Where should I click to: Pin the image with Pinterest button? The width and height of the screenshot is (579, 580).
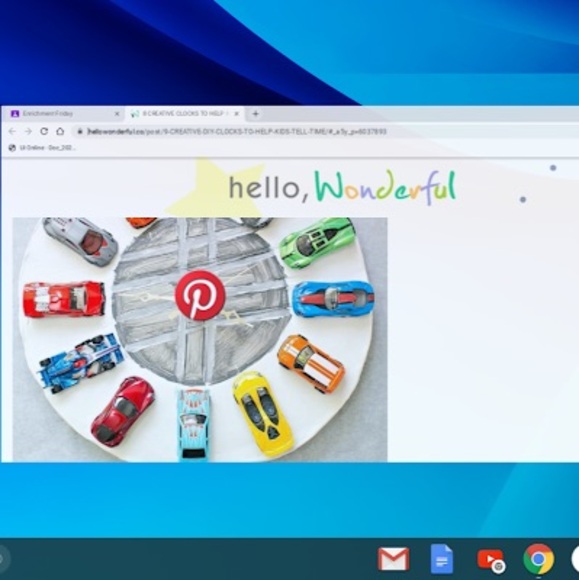[x=200, y=295]
